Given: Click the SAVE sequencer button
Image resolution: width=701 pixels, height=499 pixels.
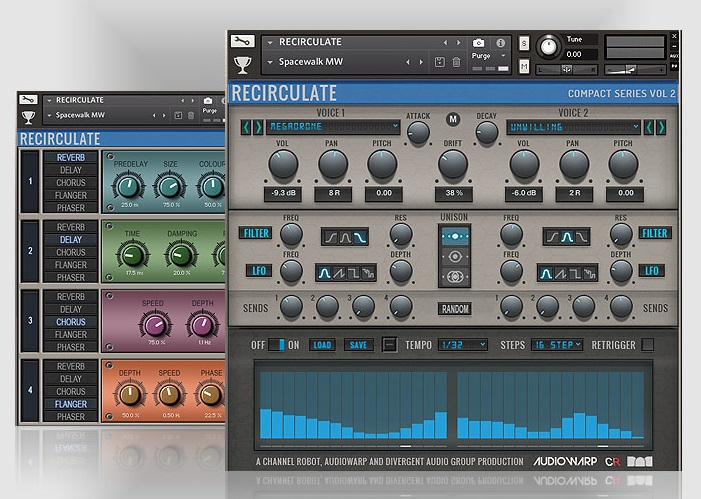Looking at the screenshot, I should (x=358, y=345).
